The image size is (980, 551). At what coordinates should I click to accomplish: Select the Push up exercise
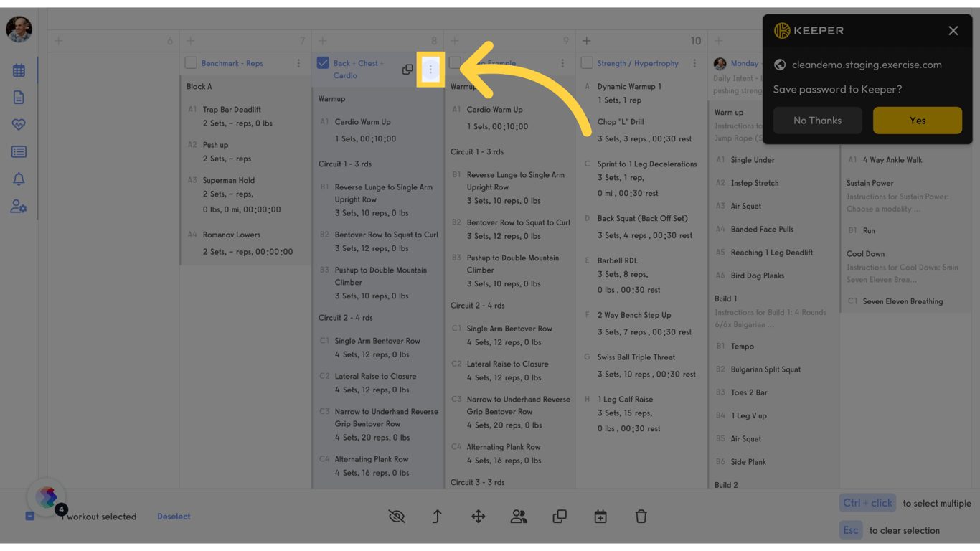[215, 145]
